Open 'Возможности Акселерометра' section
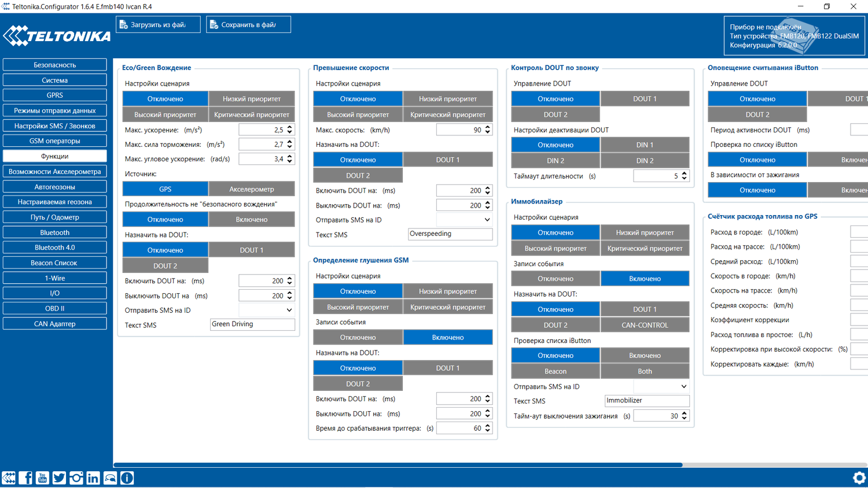Image resolution: width=868 pixels, height=488 pixels. 54,171
